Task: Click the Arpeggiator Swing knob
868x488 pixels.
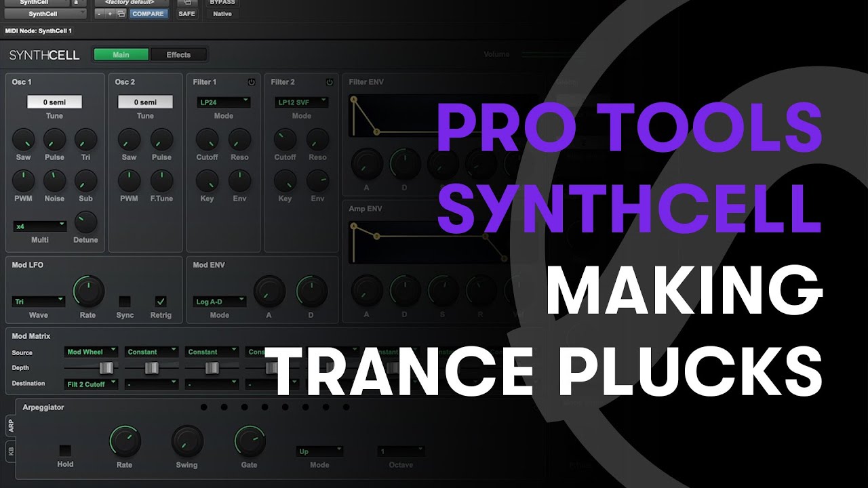Action: click(x=187, y=441)
